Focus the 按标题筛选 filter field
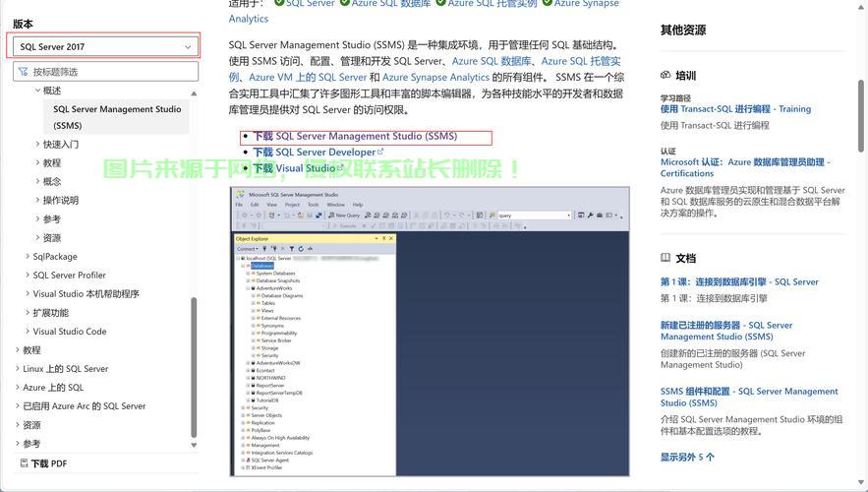Image resolution: width=868 pixels, height=492 pixels. [105, 72]
